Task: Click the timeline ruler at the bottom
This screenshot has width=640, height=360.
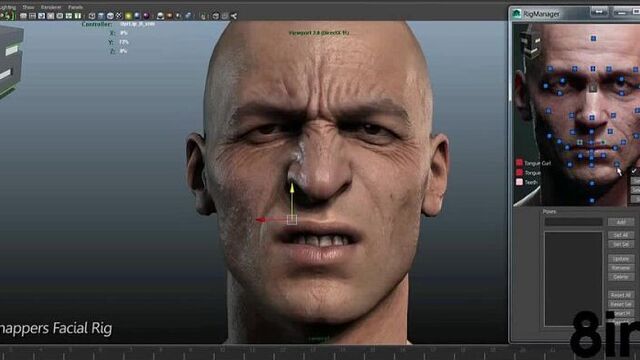Action: [x=286, y=352]
